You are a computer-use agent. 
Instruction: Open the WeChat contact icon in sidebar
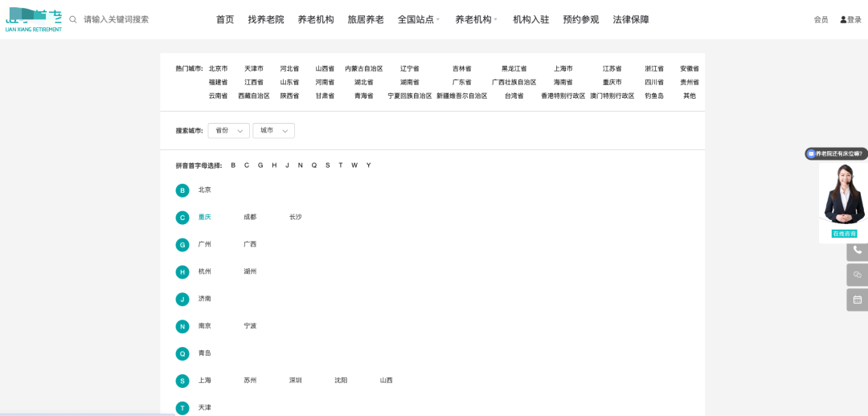[x=857, y=275]
